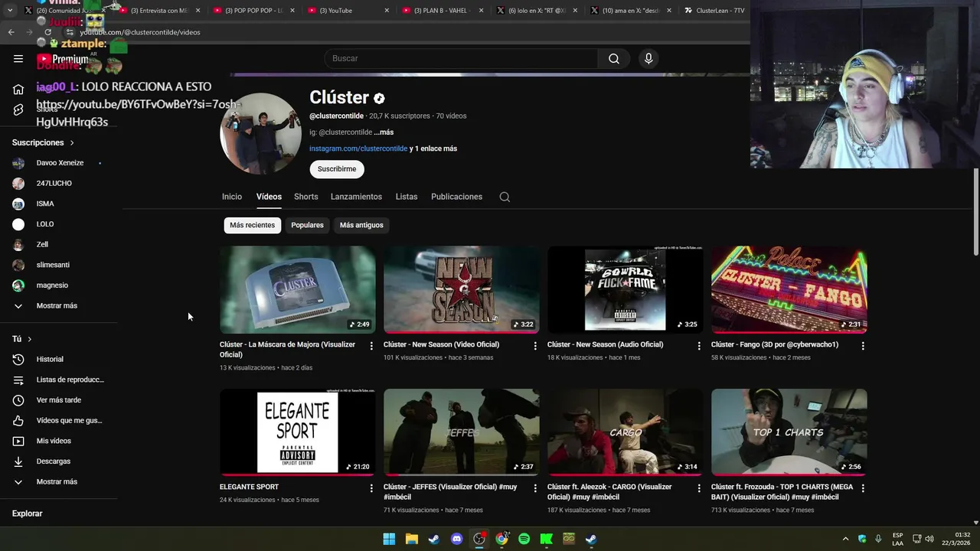Image resolution: width=980 pixels, height=551 pixels.
Task: Open options menu for JEFFES video
Action: click(x=535, y=488)
